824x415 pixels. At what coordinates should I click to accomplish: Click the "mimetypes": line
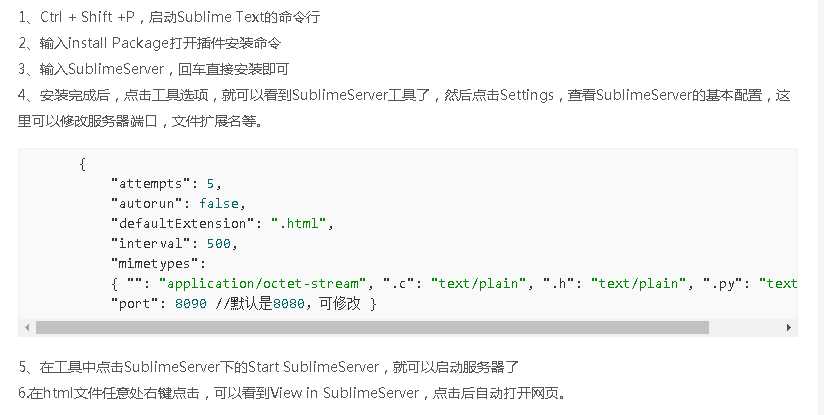pyautogui.click(x=159, y=263)
